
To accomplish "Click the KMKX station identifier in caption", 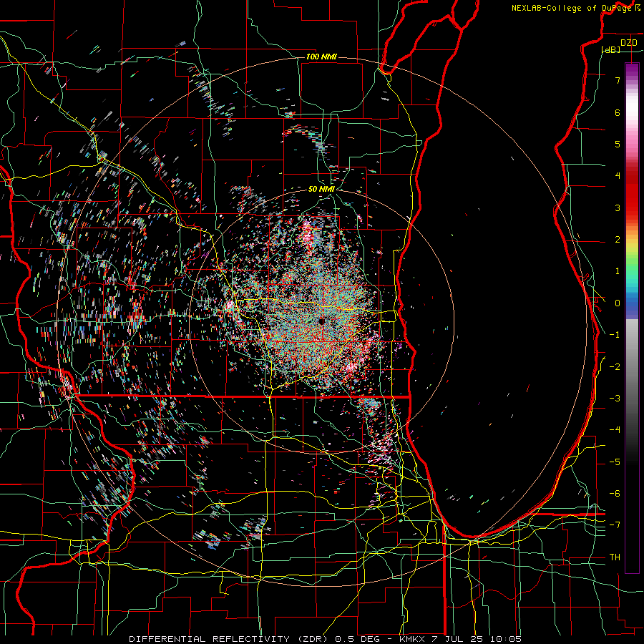I will point(413,639).
